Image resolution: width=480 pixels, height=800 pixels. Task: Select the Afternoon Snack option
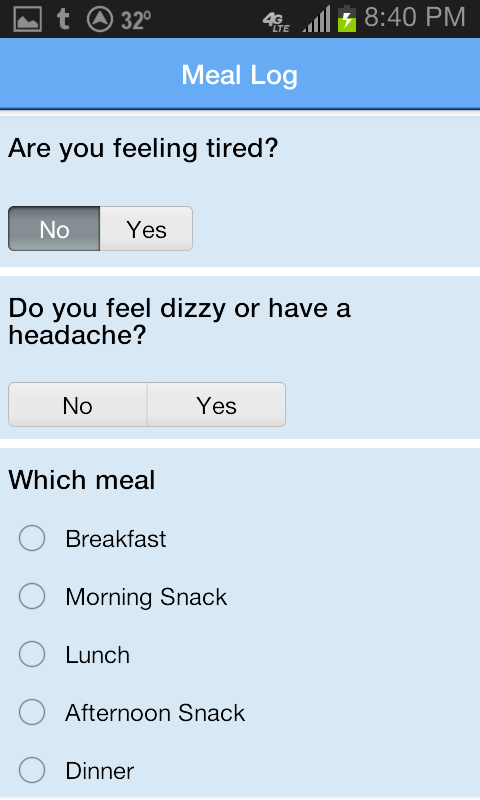click(x=132, y=713)
